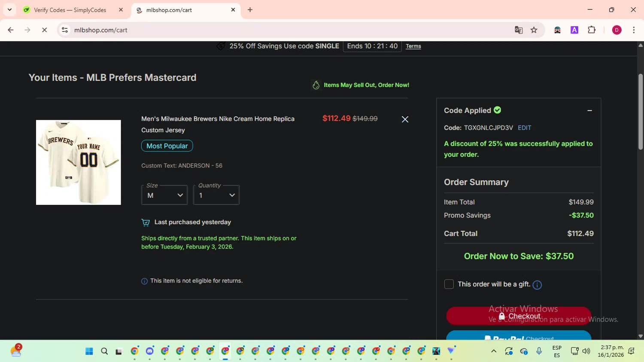Go forward with the forward arrow
The image size is (644, 362).
click(x=27, y=30)
